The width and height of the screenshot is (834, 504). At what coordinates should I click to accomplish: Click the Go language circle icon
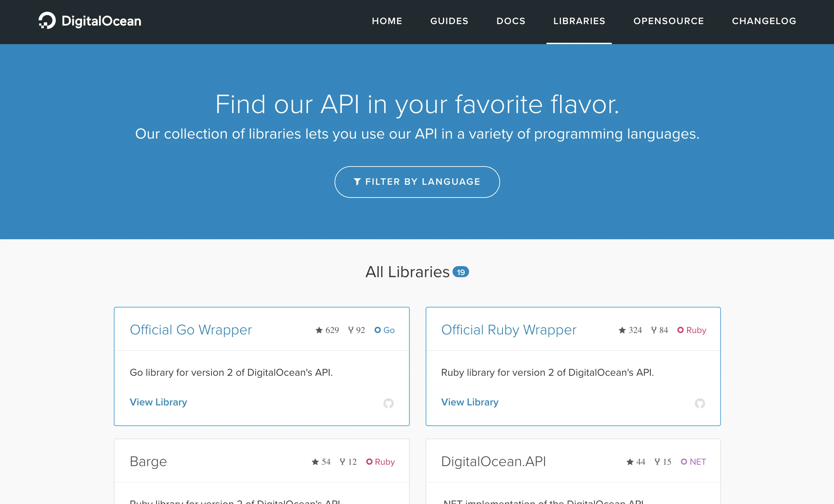click(x=378, y=330)
